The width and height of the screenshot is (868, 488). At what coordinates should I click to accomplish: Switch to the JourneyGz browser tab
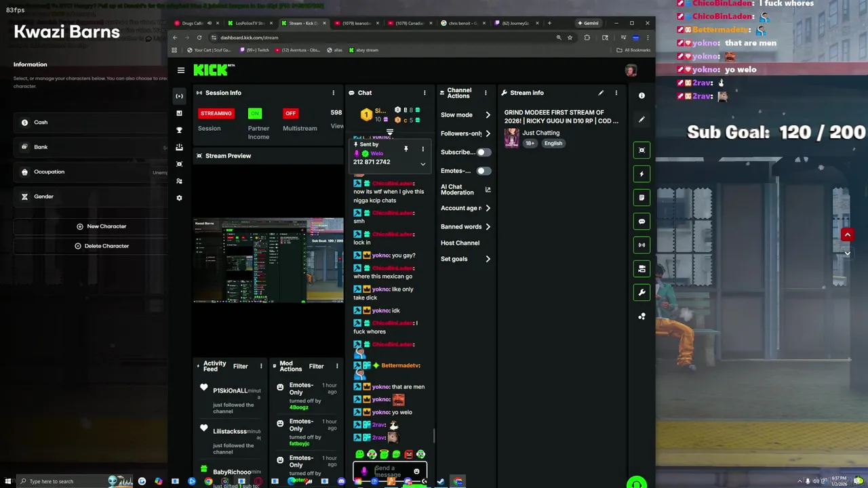[516, 23]
